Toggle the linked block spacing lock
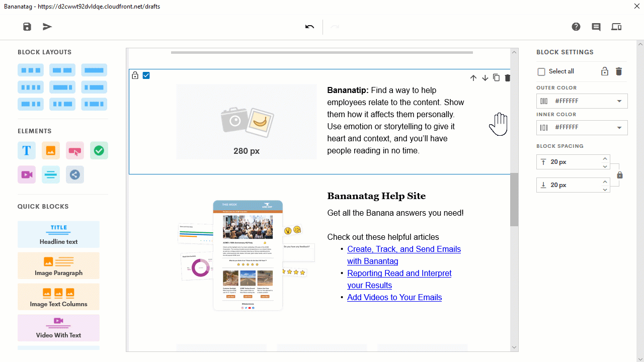 pyautogui.click(x=620, y=175)
